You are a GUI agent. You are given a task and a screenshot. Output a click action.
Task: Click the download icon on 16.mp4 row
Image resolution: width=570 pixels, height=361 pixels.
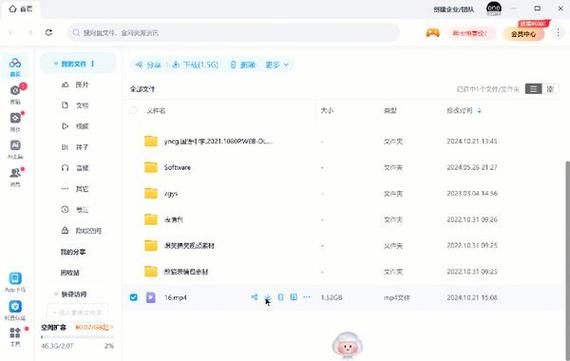tap(268, 297)
